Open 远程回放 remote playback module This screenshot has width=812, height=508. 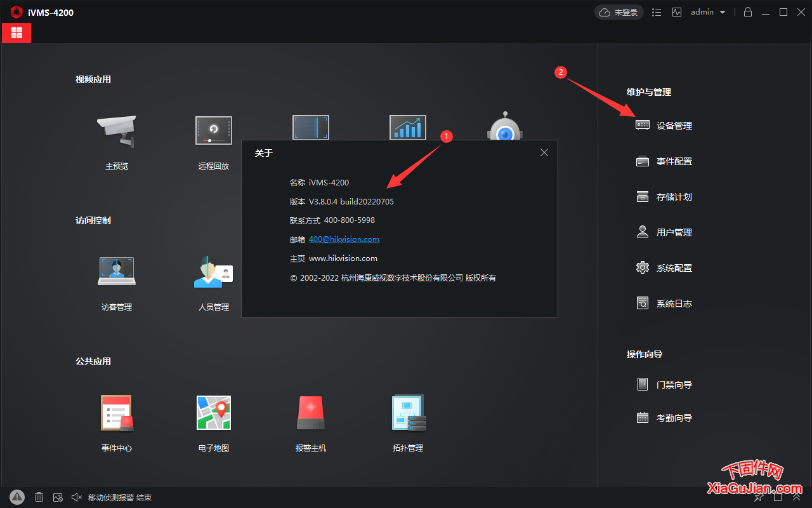(x=214, y=142)
